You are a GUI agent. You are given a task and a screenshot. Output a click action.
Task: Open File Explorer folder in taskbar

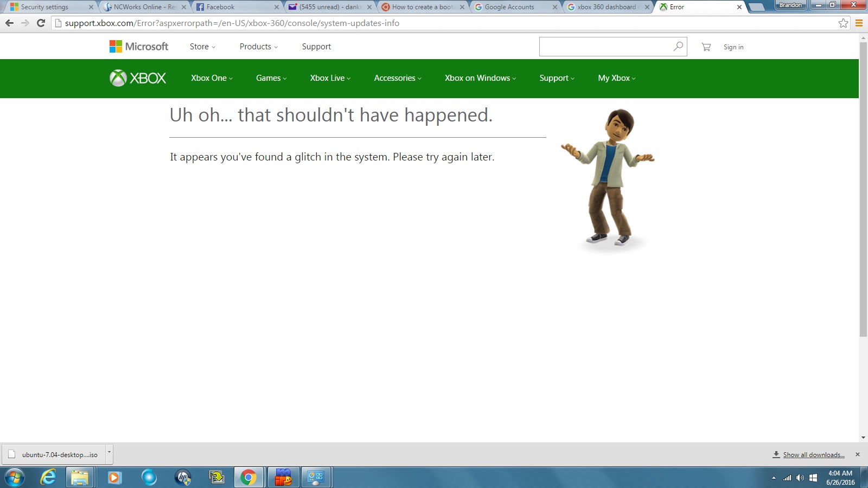[x=80, y=478]
